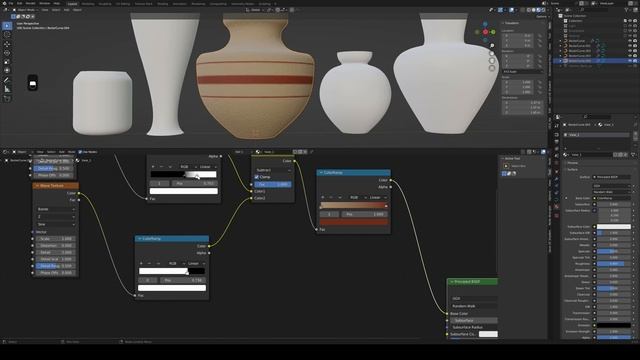Click the camera view gizmo button
Image resolution: width=640 pixels, height=360 pixels.
coord(492,61)
